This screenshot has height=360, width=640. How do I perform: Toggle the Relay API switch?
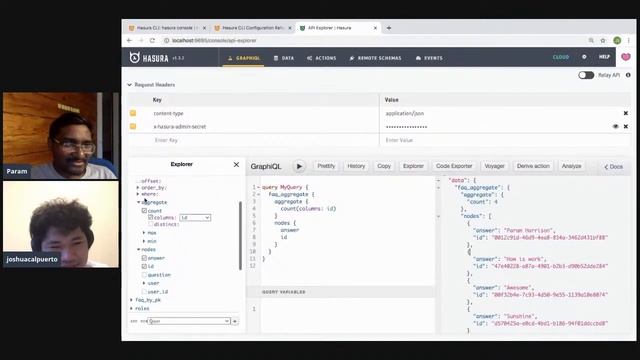coord(586,75)
